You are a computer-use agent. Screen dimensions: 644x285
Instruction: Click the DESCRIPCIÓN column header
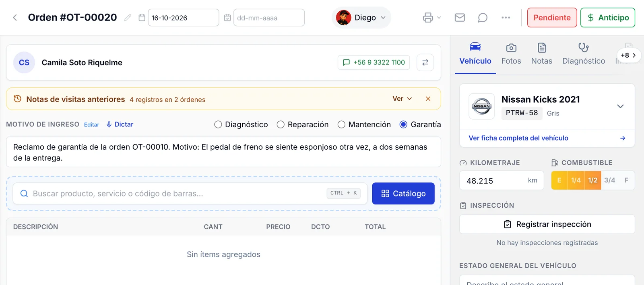[x=35, y=227]
